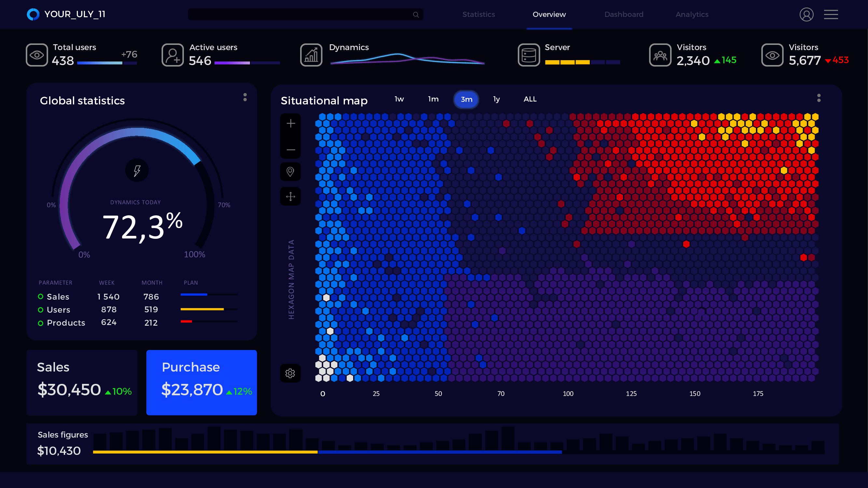Screen dimensions: 868x488
Task: Click Sales week value 1 540
Action: click(108, 297)
